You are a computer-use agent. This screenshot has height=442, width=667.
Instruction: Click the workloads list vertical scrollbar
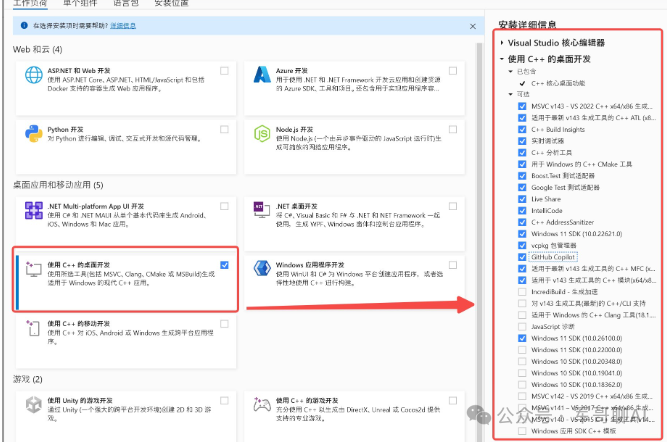tap(479, 242)
